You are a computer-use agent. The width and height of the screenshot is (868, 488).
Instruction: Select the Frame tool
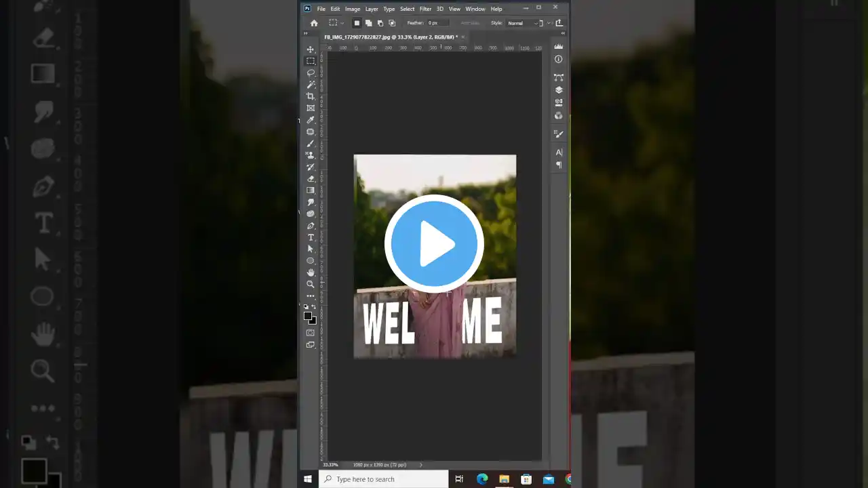[x=311, y=108]
